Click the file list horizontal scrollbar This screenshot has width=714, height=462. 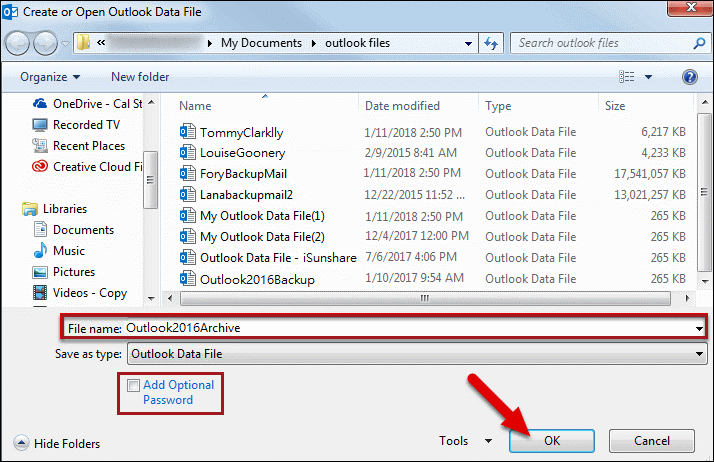tap(425, 299)
